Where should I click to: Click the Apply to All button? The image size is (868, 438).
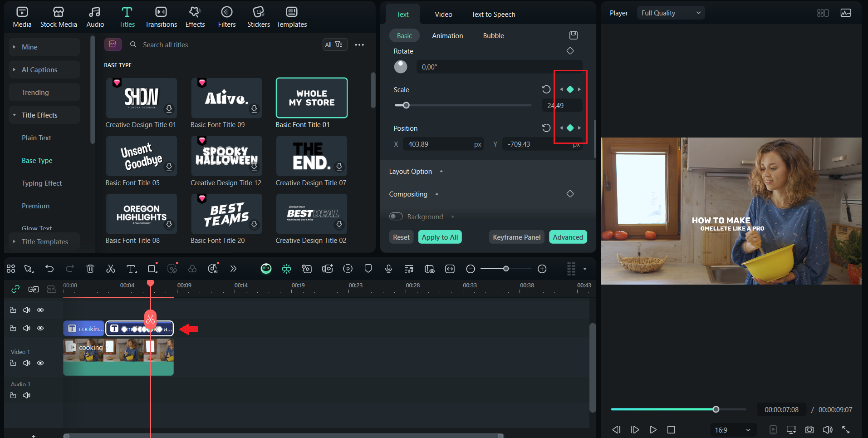click(x=439, y=236)
